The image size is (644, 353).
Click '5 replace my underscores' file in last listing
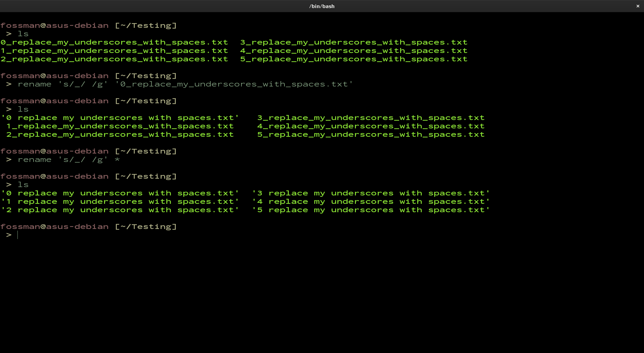pos(371,210)
